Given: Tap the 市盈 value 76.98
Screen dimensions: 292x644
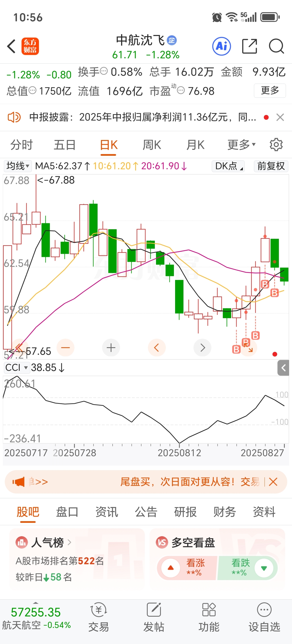Looking at the screenshot, I should coord(201,91).
